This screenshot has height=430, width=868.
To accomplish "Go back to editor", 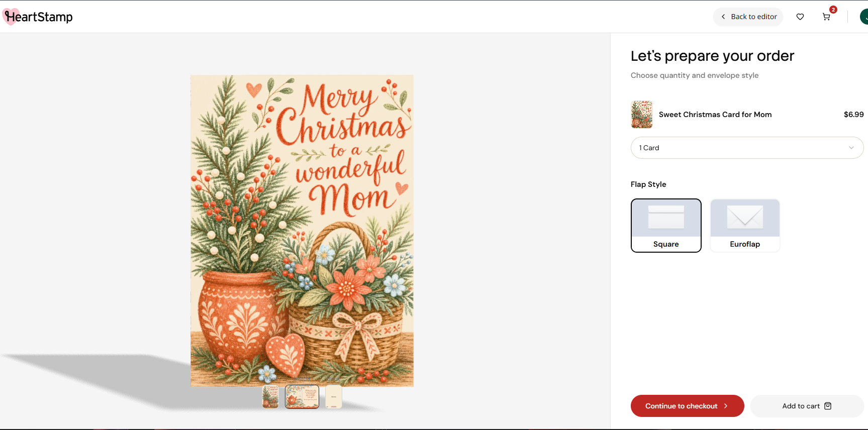I will [748, 17].
